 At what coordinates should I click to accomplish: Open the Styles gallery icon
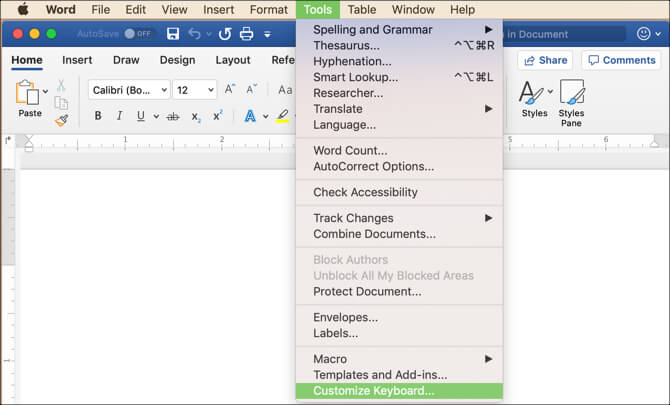531,93
